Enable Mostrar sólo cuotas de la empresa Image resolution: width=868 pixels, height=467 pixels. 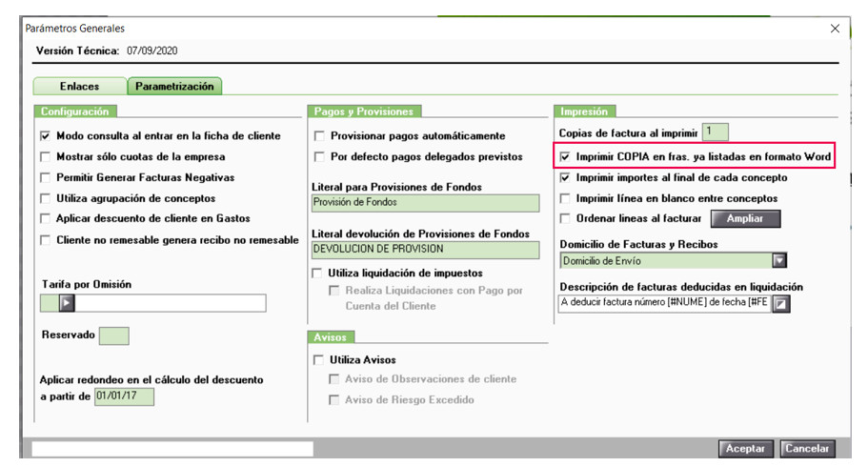pos(46,156)
